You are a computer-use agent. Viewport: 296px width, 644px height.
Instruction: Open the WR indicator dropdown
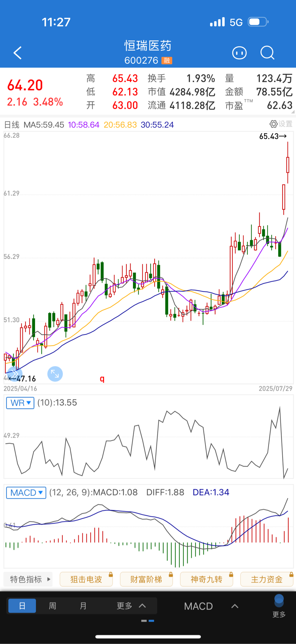click(x=20, y=403)
